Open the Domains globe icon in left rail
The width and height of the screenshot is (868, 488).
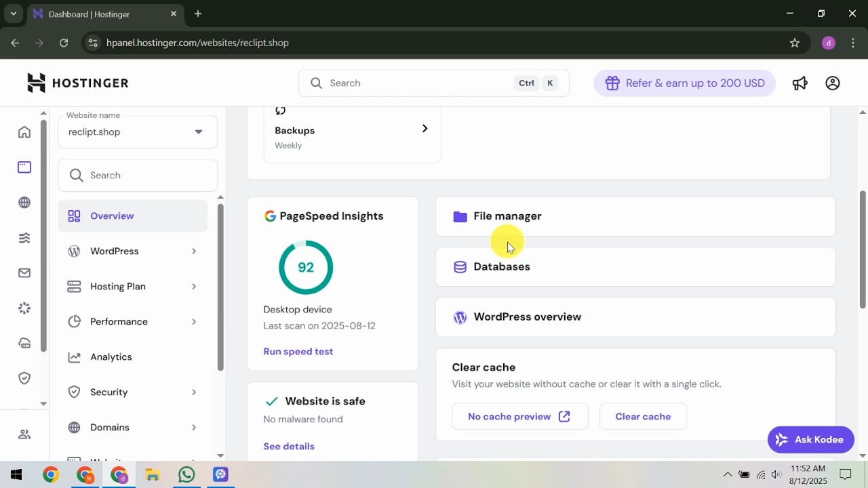point(24,203)
